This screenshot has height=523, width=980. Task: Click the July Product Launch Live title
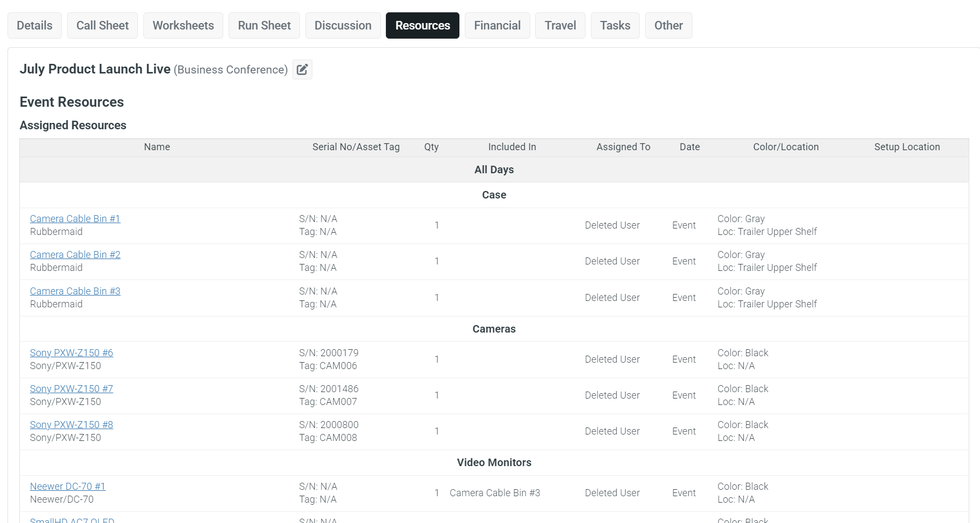(x=95, y=69)
